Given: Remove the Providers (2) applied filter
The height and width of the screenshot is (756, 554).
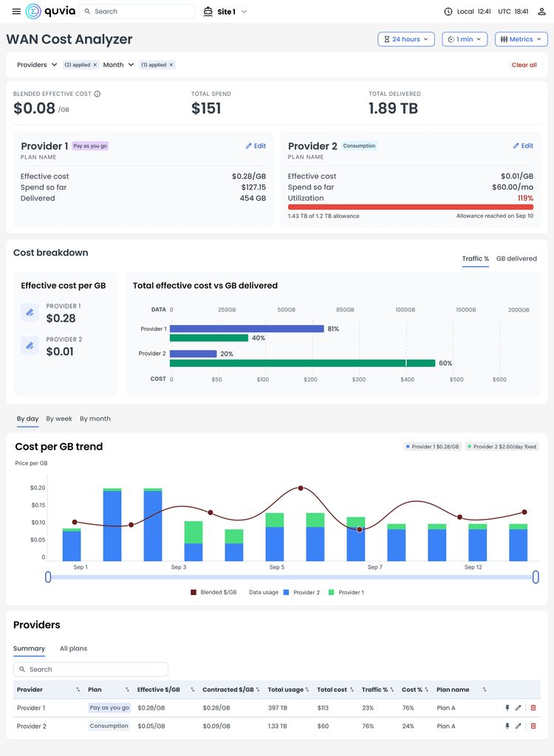Looking at the screenshot, I should 95,65.
